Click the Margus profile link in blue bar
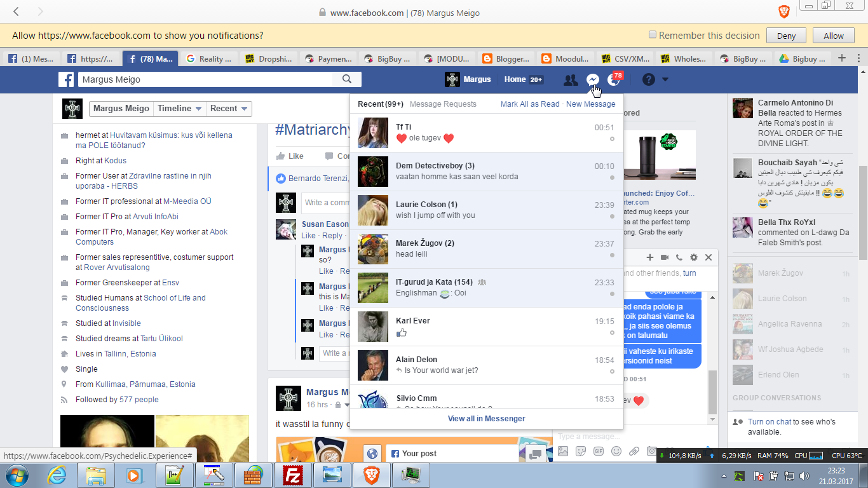The image size is (868, 488). coord(468,79)
